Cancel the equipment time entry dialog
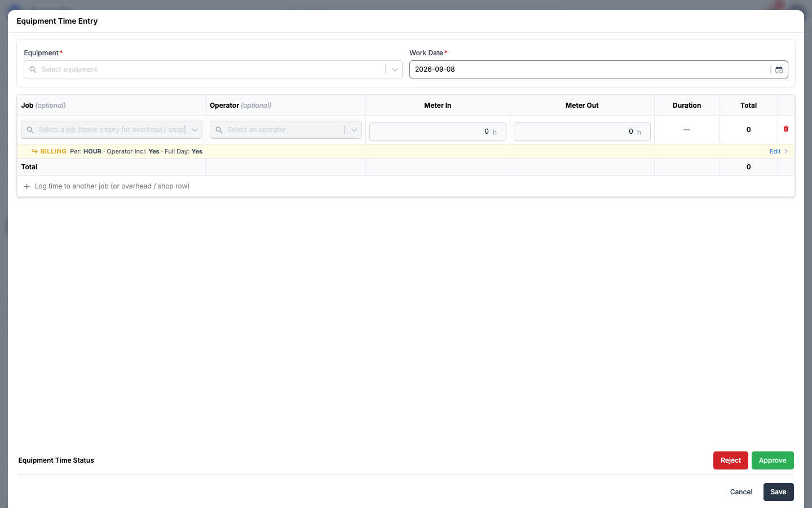Viewport: 812px width, 518px height. (x=741, y=492)
